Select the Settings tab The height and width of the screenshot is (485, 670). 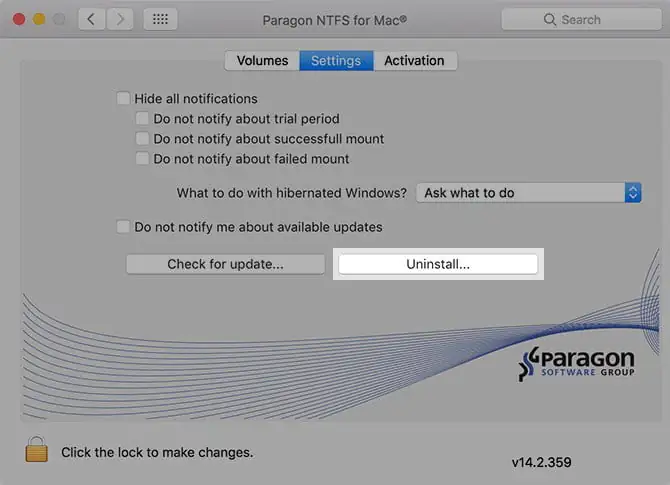[336, 61]
